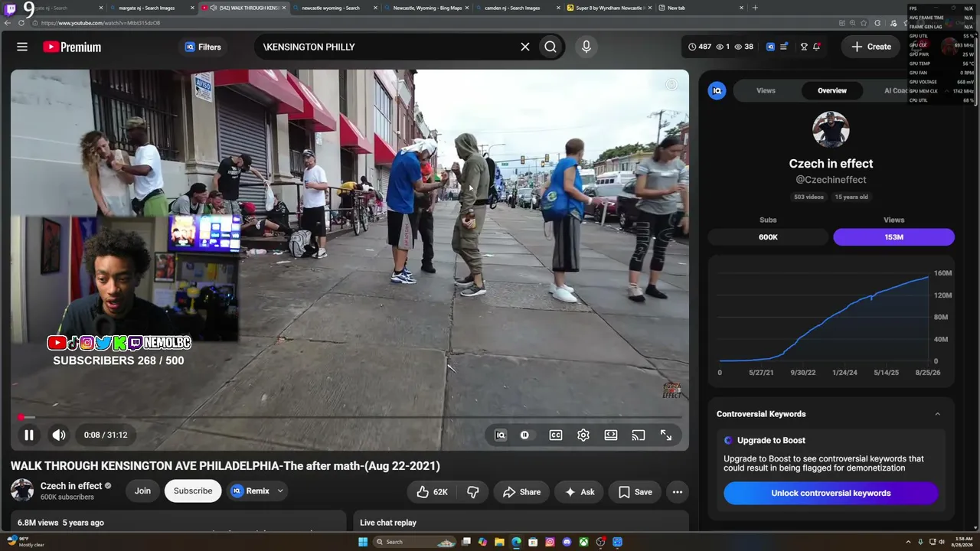Open the Windows Start menu
The image size is (980, 551).
(363, 542)
